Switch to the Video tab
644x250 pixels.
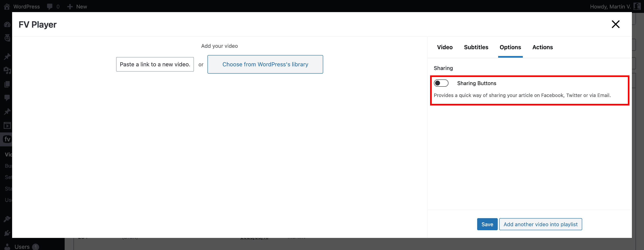pos(445,47)
